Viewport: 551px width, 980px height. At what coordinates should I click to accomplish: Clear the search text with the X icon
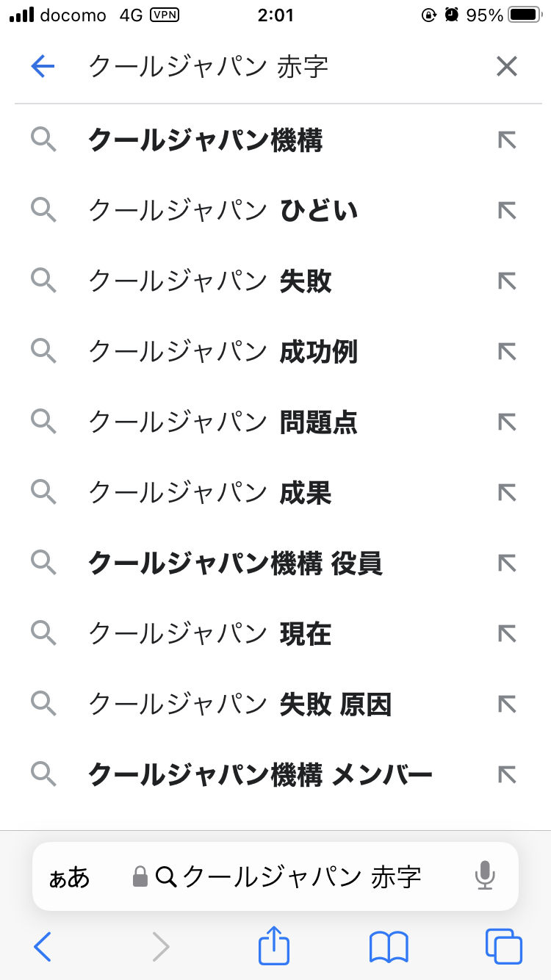click(x=507, y=68)
